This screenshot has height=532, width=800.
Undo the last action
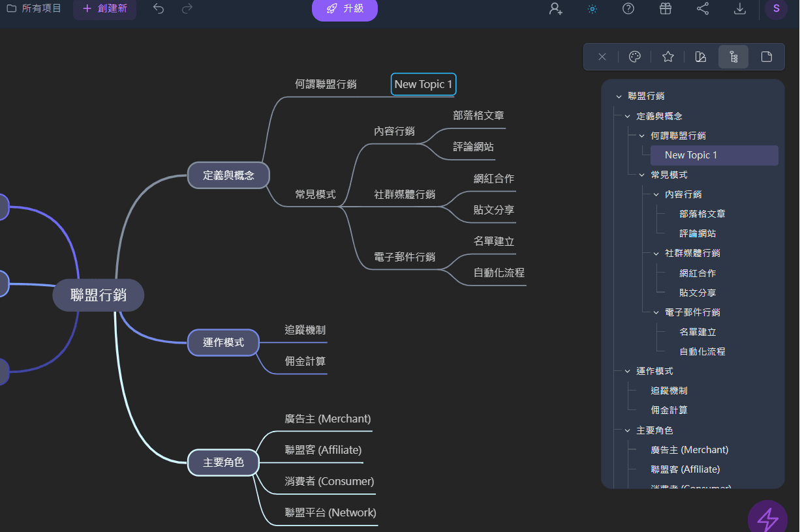(158, 9)
